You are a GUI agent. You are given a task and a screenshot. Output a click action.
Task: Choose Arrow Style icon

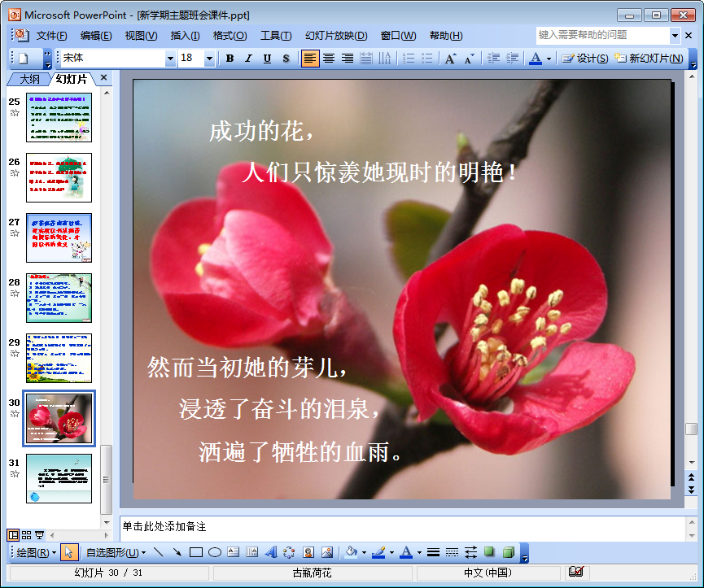coord(471,552)
